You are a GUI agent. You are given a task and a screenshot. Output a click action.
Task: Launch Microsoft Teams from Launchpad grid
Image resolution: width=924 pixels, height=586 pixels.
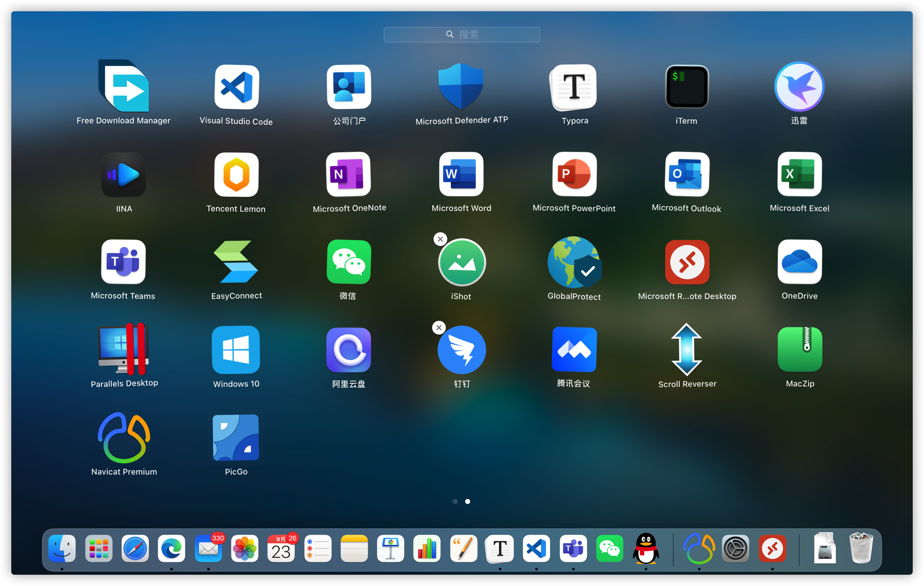124,262
